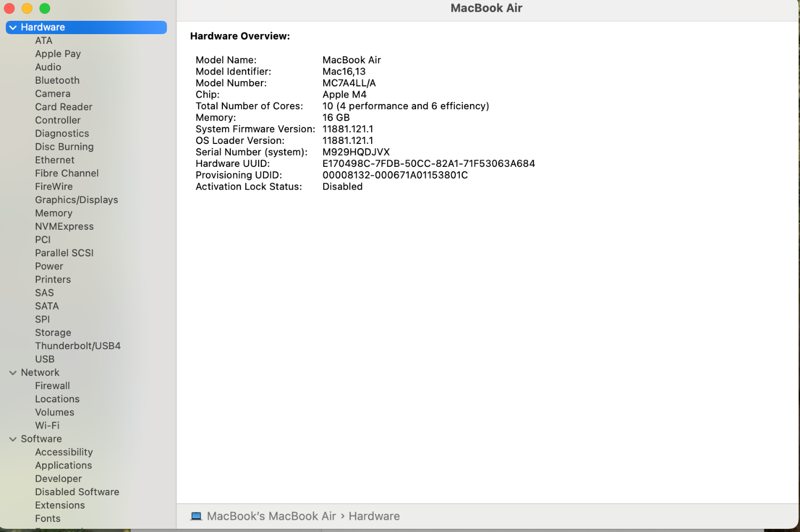Screen dimensions: 800x532
Task: View Card Reader details
Action: tap(63, 107)
